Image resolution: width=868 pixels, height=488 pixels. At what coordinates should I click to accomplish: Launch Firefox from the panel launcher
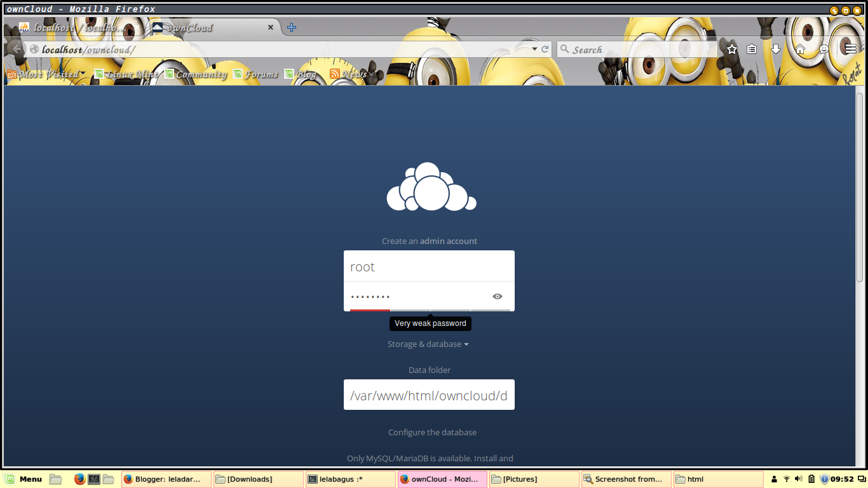[x=79, y=479]
